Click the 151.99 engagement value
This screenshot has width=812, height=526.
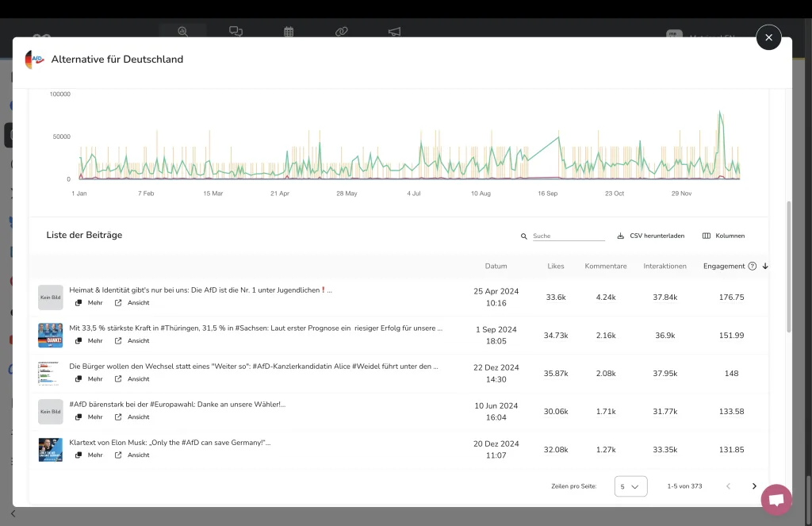pos(731,336)
